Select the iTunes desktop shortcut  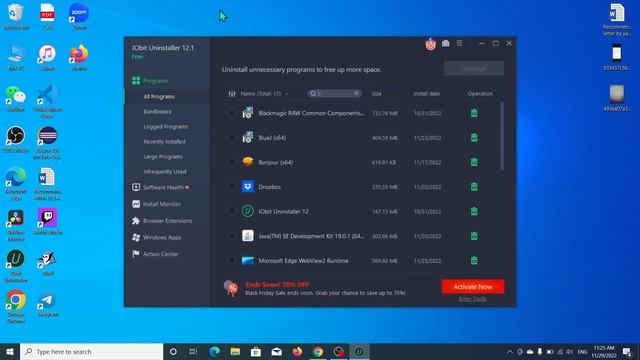[47, 57]
